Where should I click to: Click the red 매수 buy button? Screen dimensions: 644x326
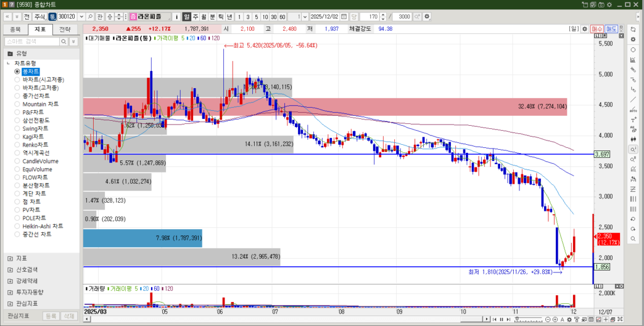point(597,29)
